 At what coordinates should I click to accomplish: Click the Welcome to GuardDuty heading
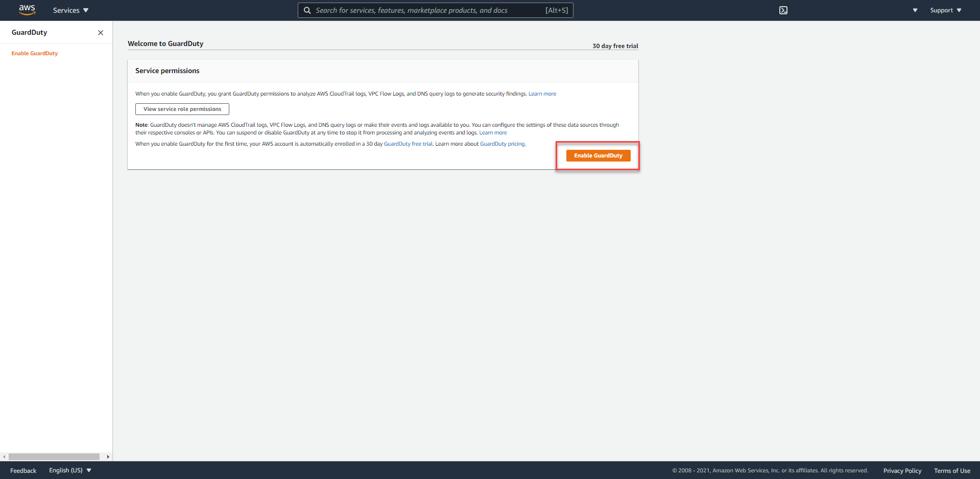pos(165,43)
